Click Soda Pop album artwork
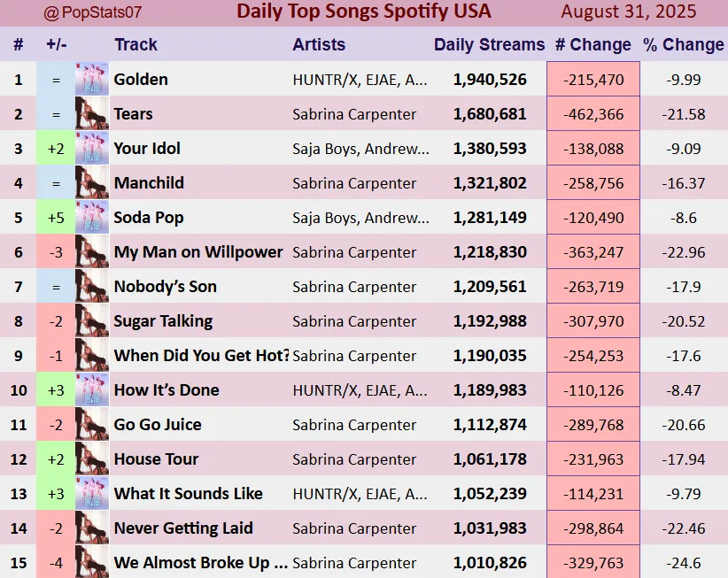This screenshot has height=578, width=728. [92, 217]
